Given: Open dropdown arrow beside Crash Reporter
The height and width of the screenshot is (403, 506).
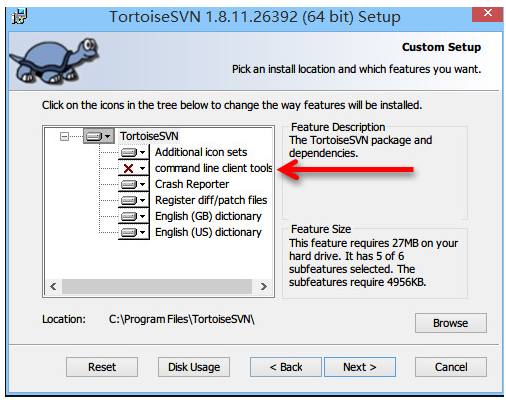Looking at the screenshot, I should pos(143,184).
